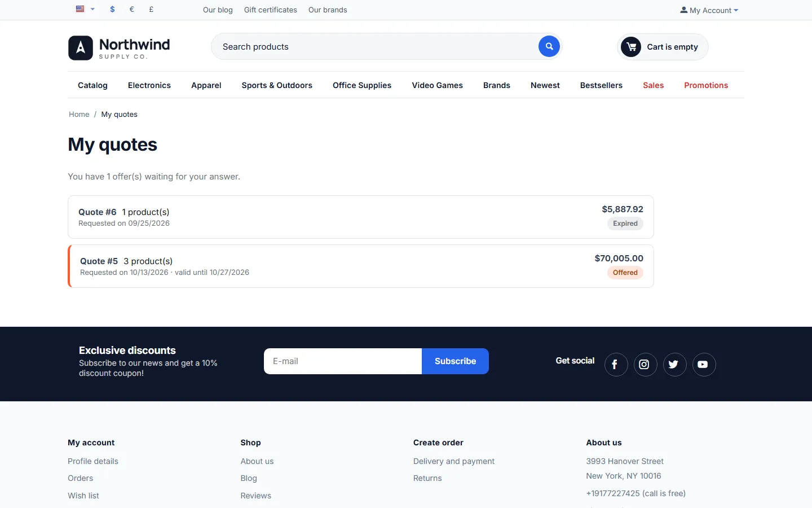Click the Expired status badge
This screenshot has width=812, height=508.
[x=625, y=224]
